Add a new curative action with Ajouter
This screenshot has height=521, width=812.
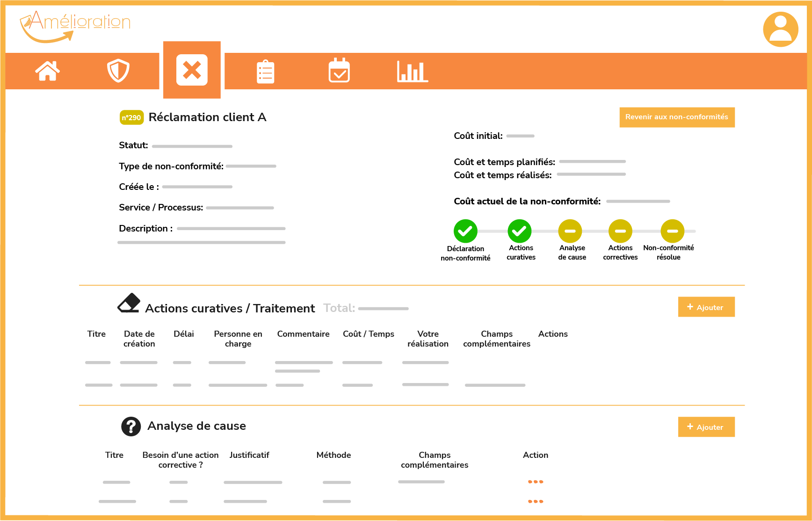706,307
